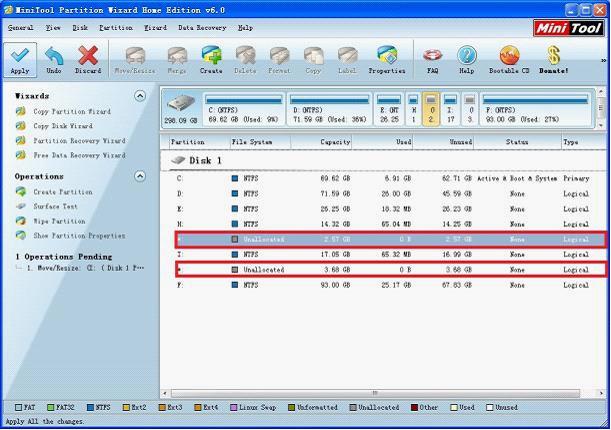Image resolution: width=611 pixels, height=430 pixels.
Task: Start the Surface Test operation
Action: [56, 207]
